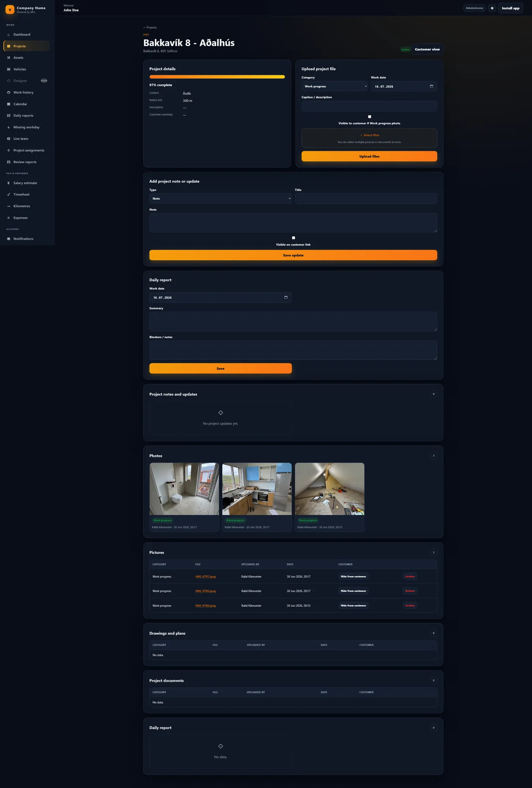
Task: Open the kitchen photo thumbnail
Action: pos(257,489)
